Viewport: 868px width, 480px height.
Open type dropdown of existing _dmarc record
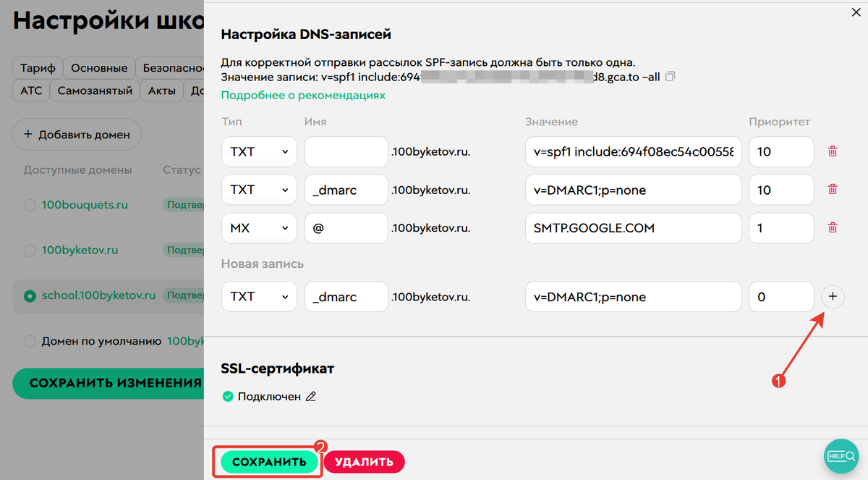pyautogui.click(x=259, y=190)
